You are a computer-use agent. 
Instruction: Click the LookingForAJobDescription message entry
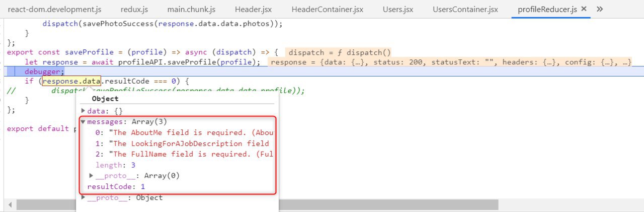click(186, 144)
